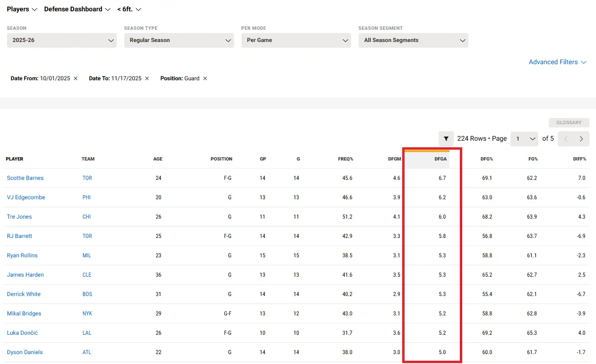Screen dimensions: 596x364
Task: Expand the Per Mode dropdown
Action: coord(296,40)
